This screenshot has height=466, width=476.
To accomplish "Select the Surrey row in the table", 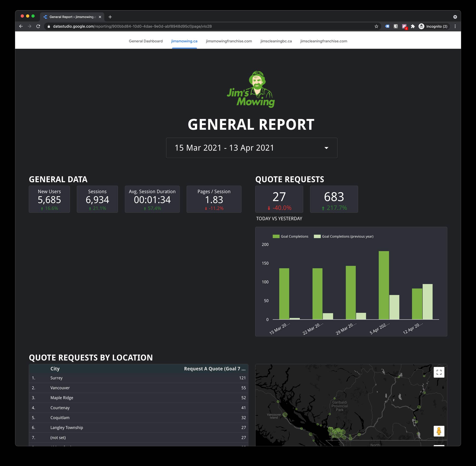I will pyautogui.click(x=139, y=378).
